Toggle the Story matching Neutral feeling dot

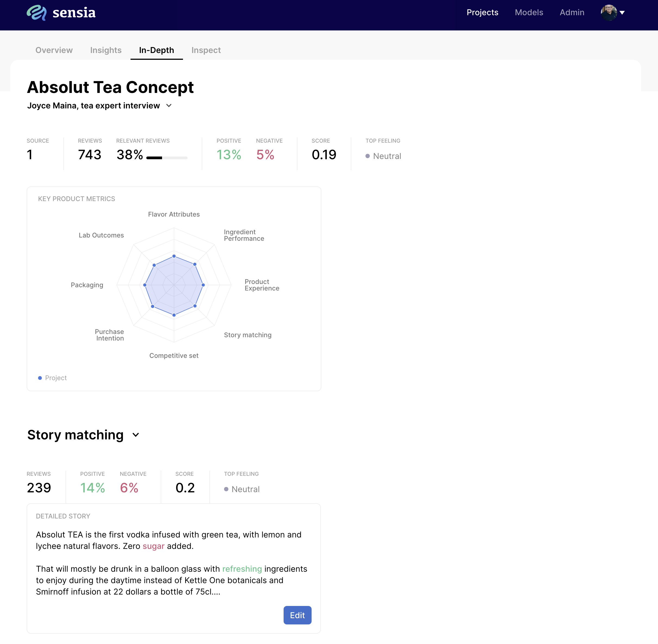(226, 489)
